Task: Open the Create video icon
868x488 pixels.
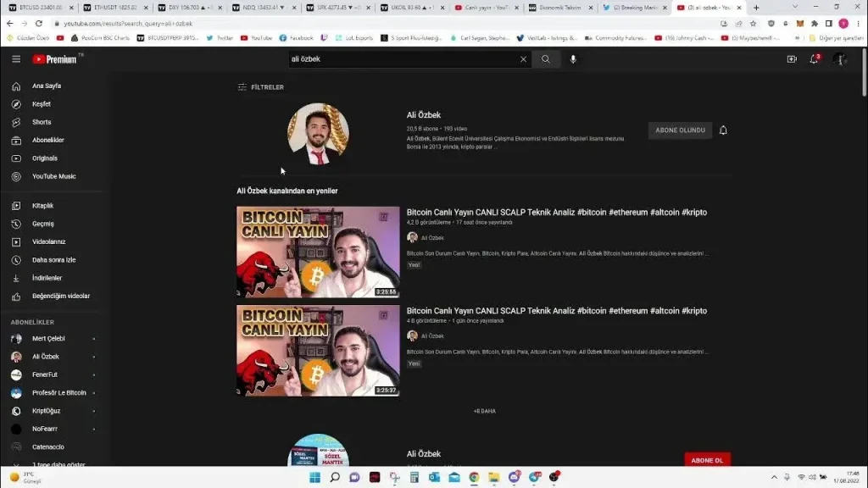Action: (792, 59)
